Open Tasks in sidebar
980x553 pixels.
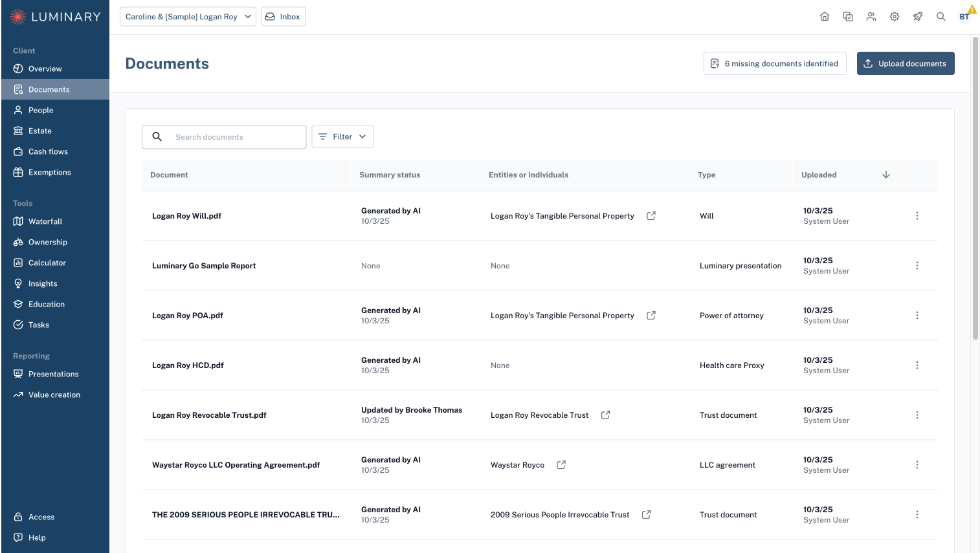(55, 325)
